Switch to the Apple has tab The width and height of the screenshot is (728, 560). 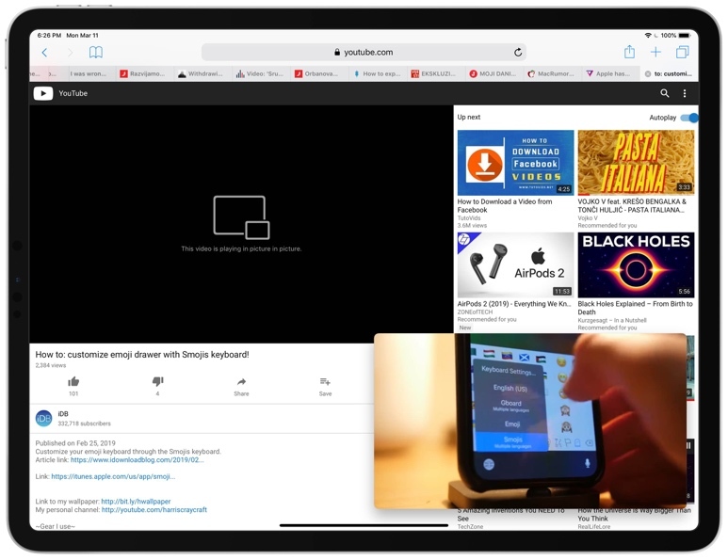click(x=609, y=73)
